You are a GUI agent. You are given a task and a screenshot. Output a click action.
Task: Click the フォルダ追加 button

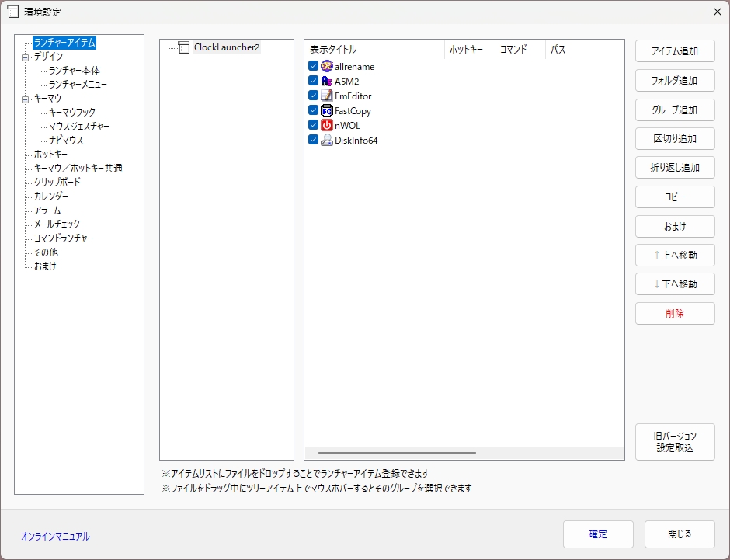pyautogui.click(x=675, y=81)
